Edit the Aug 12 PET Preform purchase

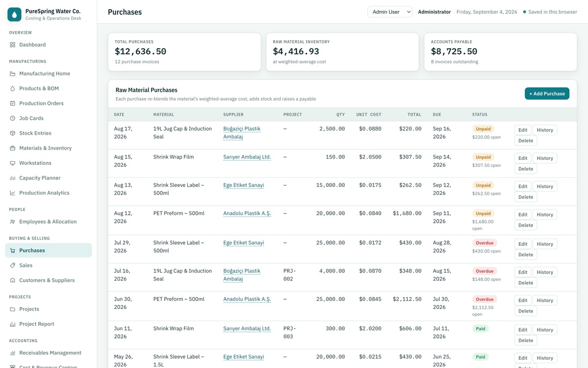pos(523,215)
